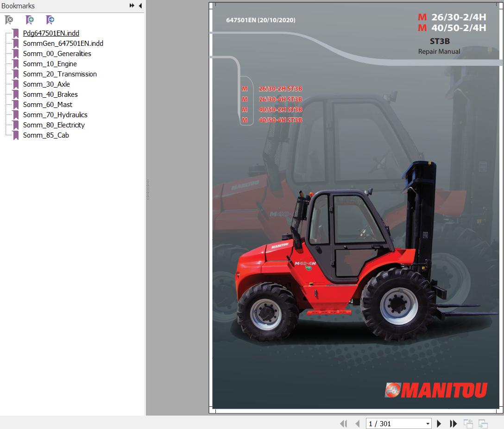504x429 pixels.
Task: Click the bookmark properties arrow icon
Action: pos(50,20)
